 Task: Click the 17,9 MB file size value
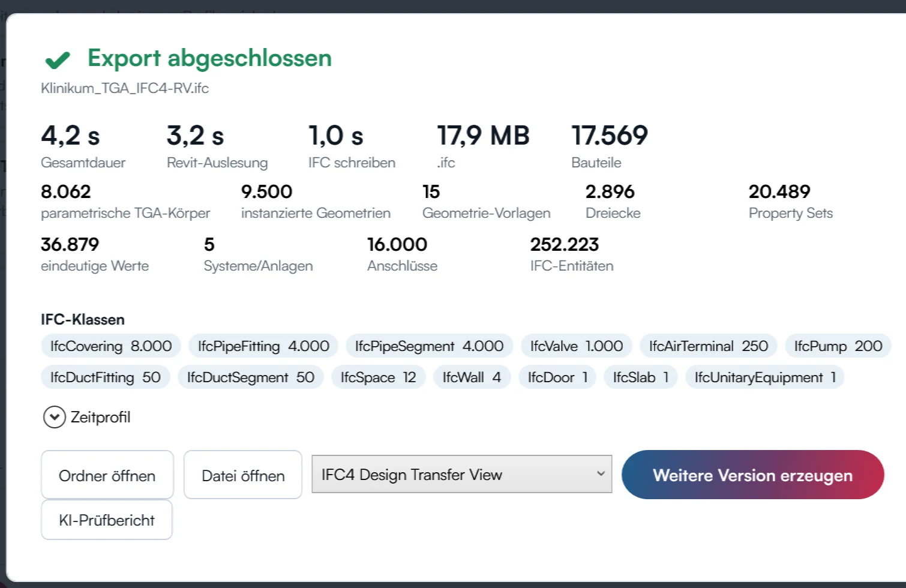coord(484,136)
